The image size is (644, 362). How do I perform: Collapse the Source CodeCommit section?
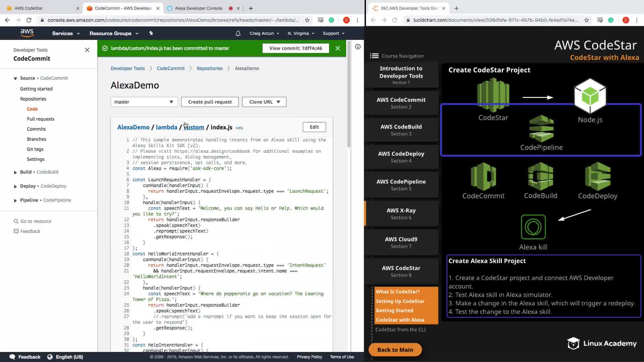(x=15, y=78)
